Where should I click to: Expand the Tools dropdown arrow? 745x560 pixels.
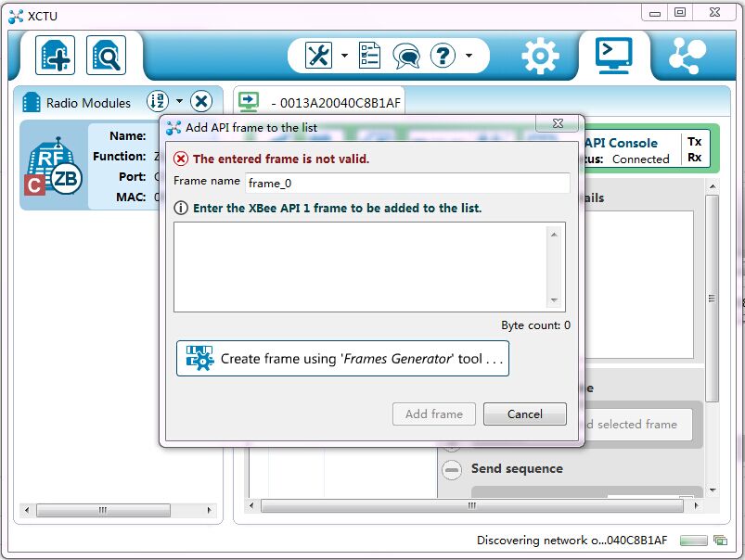[344, 56]
